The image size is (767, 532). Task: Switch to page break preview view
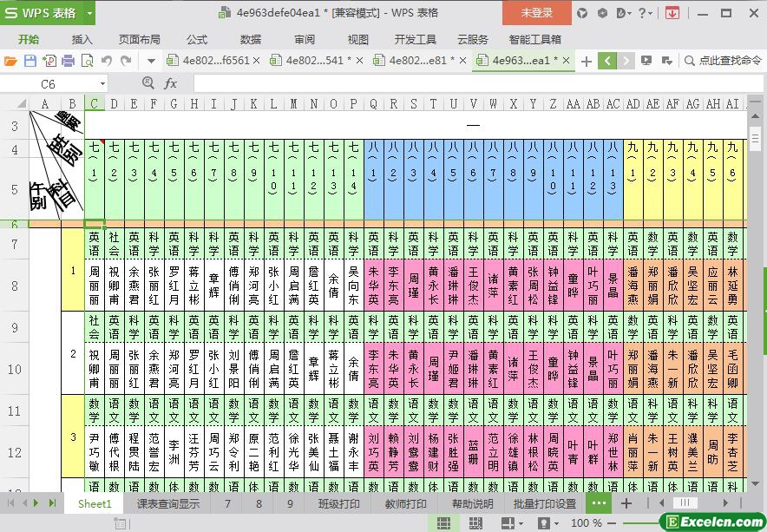(475, 523)
